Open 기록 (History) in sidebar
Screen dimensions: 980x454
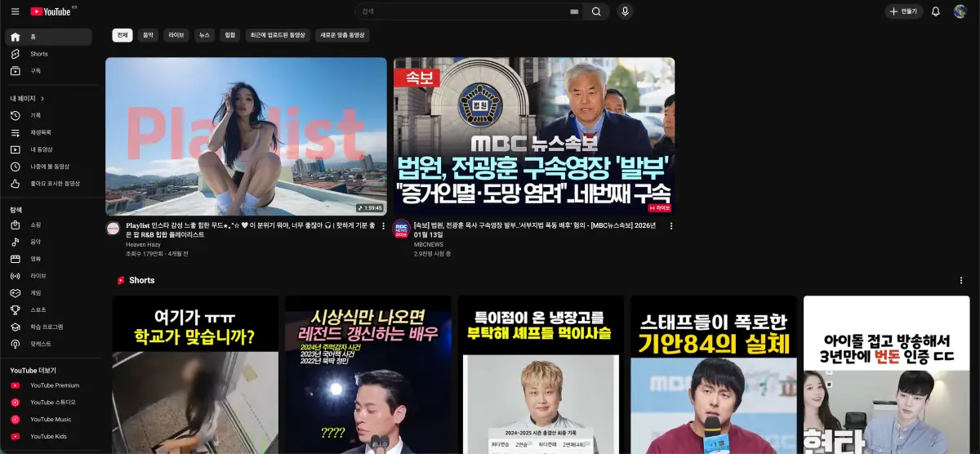click(36, 115)
